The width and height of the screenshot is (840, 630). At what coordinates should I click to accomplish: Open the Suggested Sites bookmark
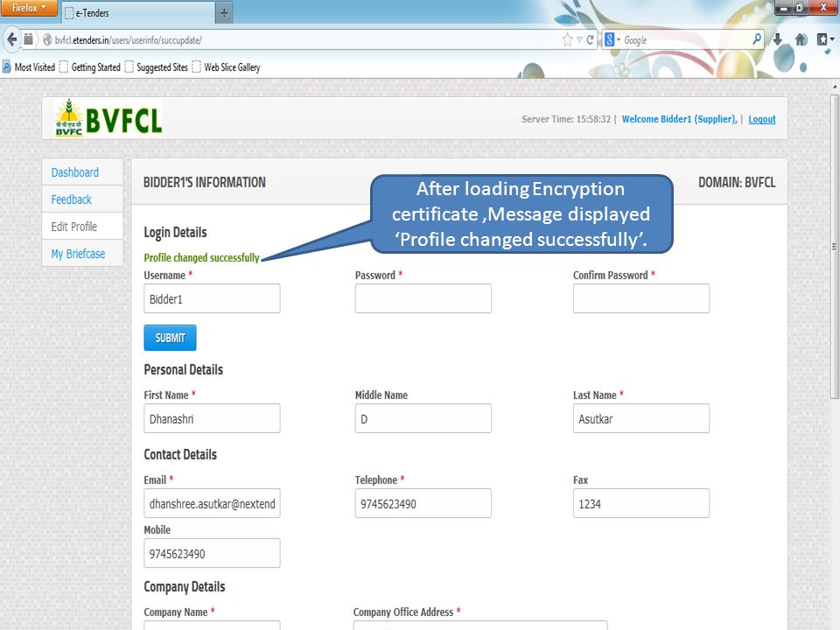[156, 67]
